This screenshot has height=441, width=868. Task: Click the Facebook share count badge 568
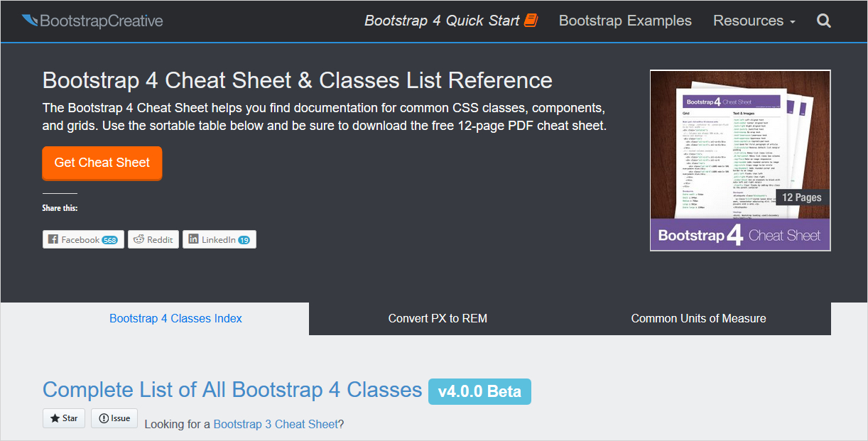(109, 240)
